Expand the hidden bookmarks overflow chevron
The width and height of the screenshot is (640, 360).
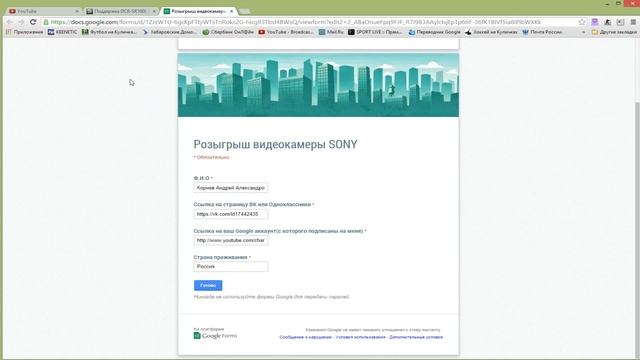click(x=583, y=32)
